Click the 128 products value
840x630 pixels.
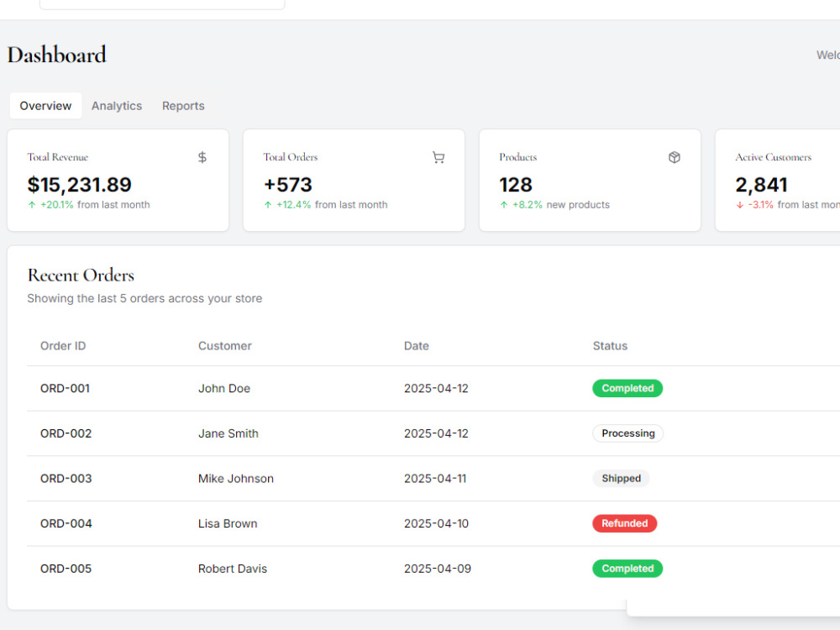tap(516, 184)
